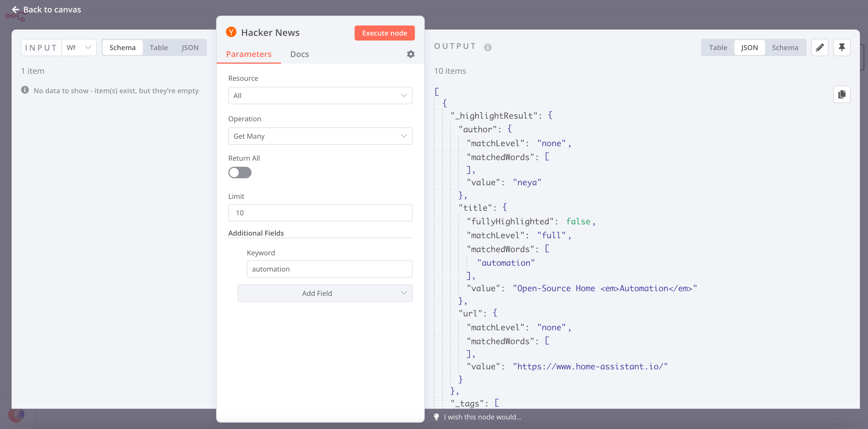Open the Operation Get Many dropdown
This screenshot has height=429, width=868.
(320, 136)
